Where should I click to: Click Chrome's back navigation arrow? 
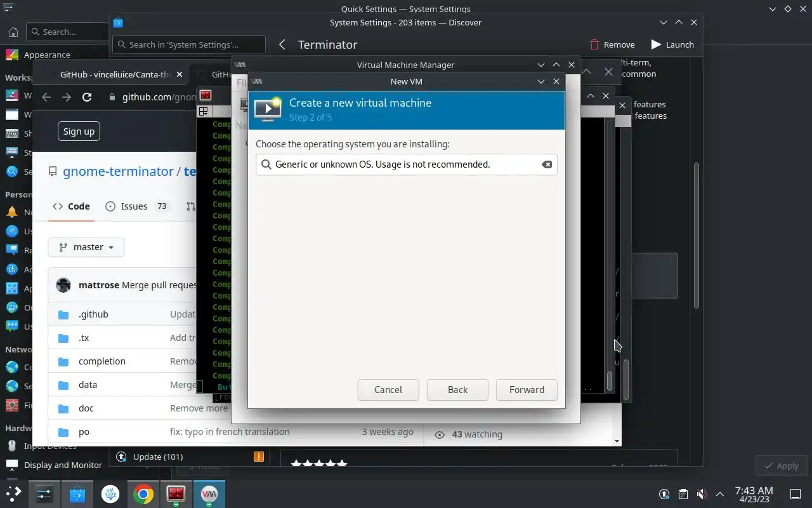[x=46, y=97]
